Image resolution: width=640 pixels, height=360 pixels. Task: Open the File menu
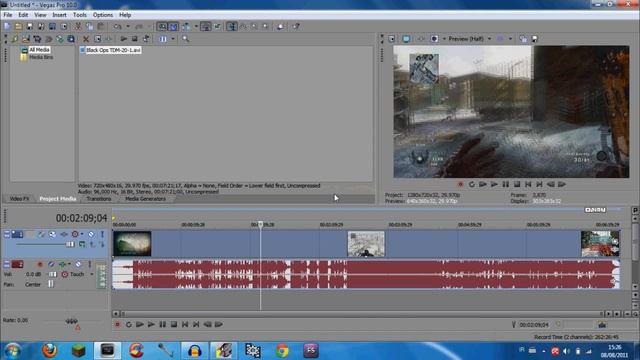tap(8, 15)
